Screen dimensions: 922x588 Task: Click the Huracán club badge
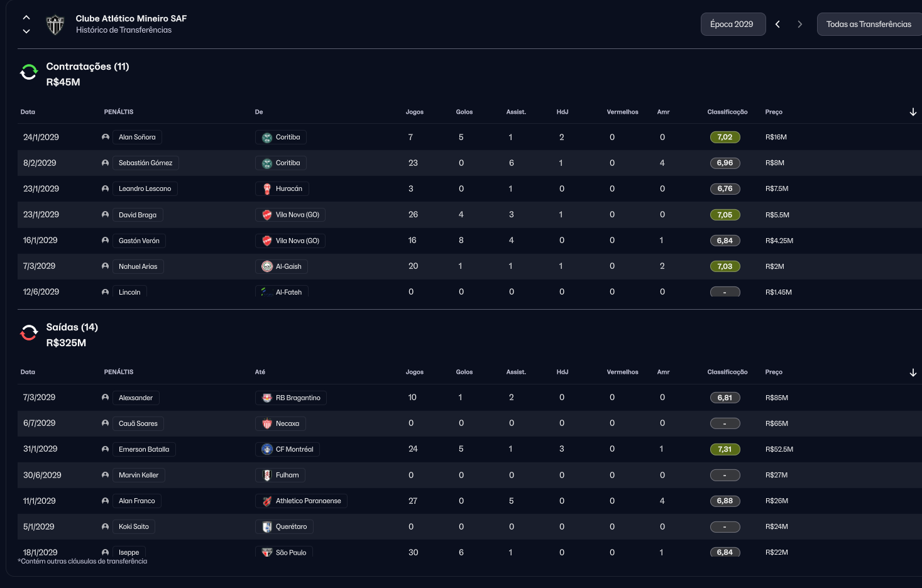pyautogui.click(x=267, y=189)
